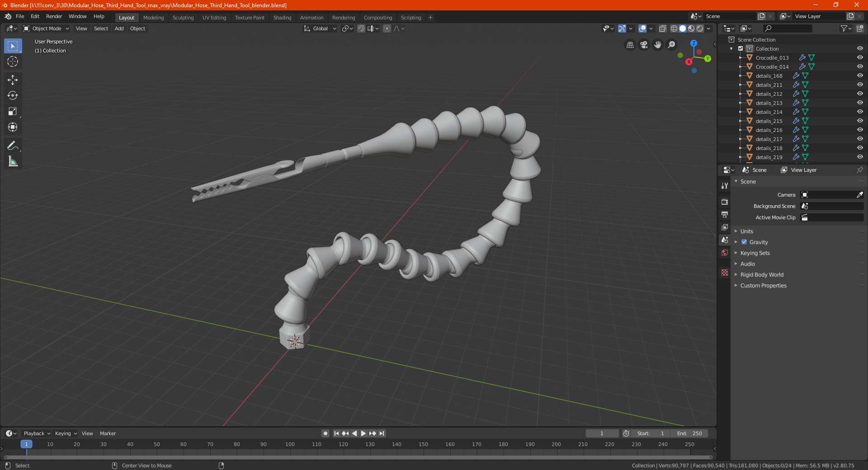The height and width of the screenshot is (470, 868).
Task: Hide details_168 with its eye icon
Action: click(860, 75)
